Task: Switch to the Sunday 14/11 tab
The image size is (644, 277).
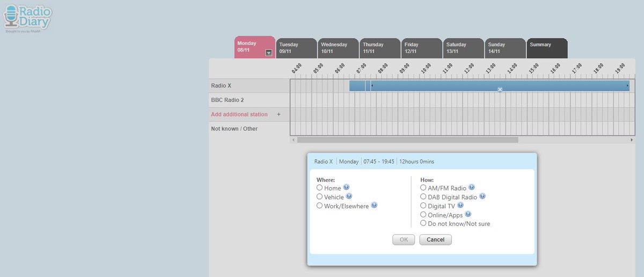Action: (506, 48)
